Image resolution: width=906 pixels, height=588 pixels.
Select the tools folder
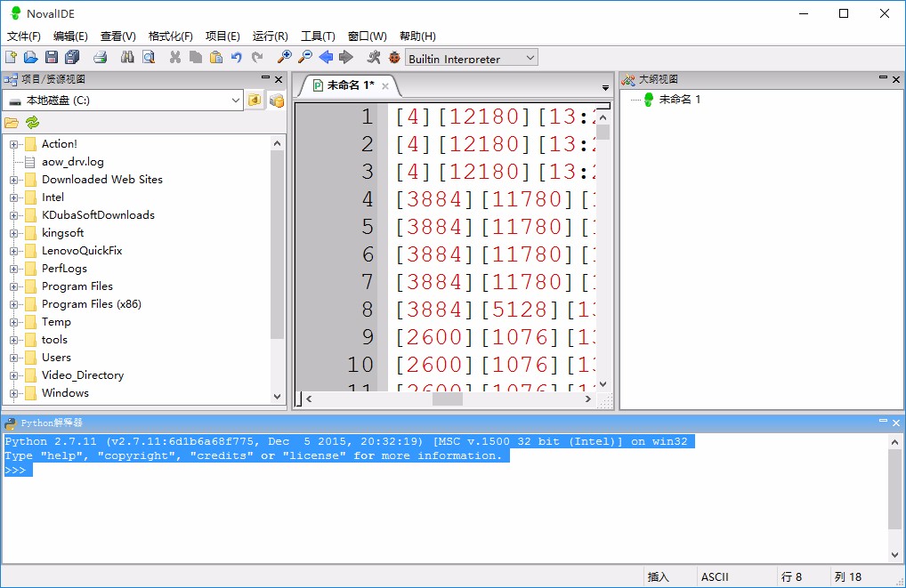(x=54, y=340)
